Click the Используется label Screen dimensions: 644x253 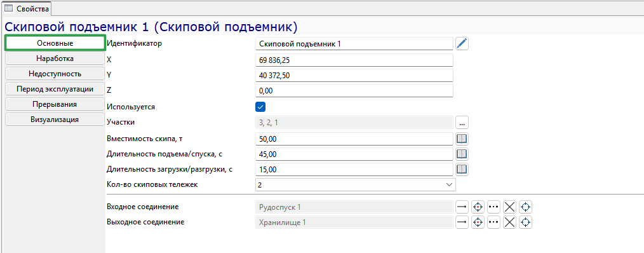131,107
